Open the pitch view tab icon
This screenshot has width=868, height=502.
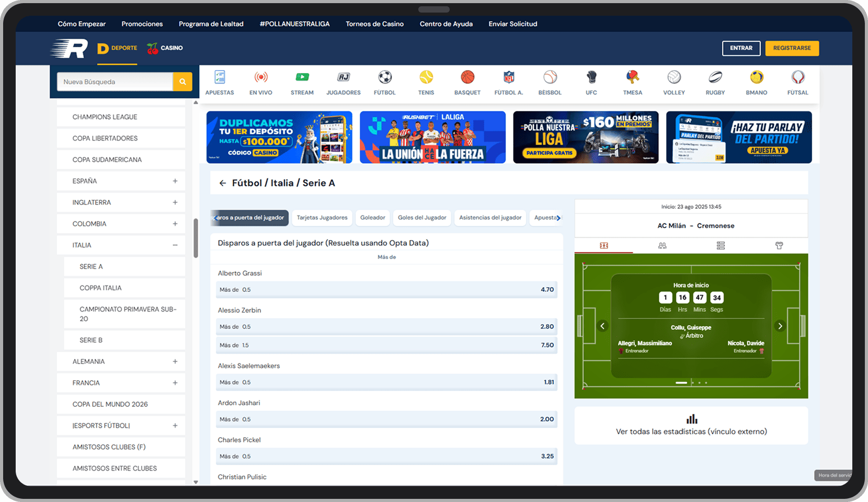tap(604, 245)
